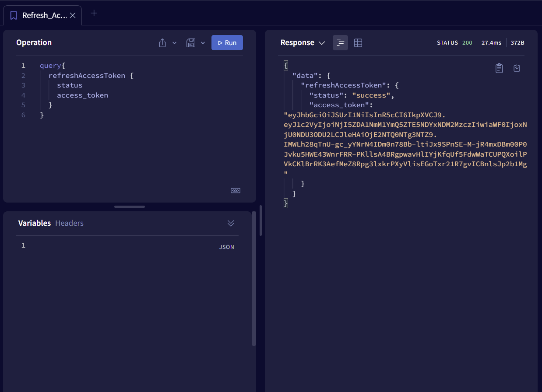
Task: Click the bookmark icon on the tab
Action: (x=14, y=16)
